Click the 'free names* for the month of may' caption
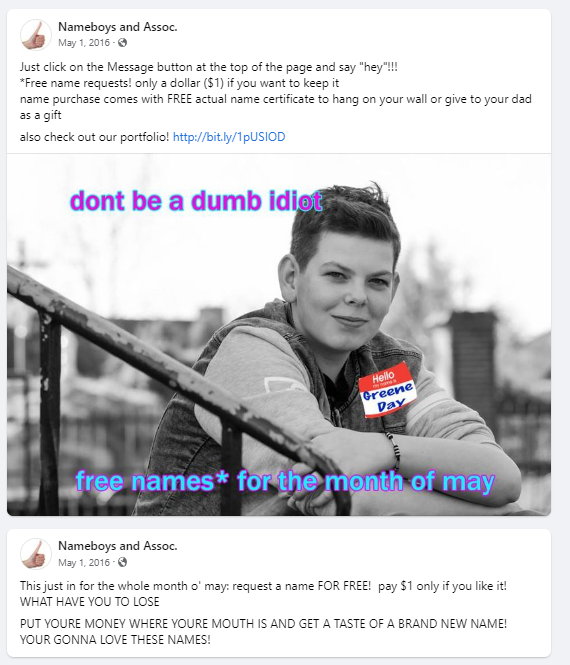This screenshot has width=570, height=665. (x=285, y=481)
